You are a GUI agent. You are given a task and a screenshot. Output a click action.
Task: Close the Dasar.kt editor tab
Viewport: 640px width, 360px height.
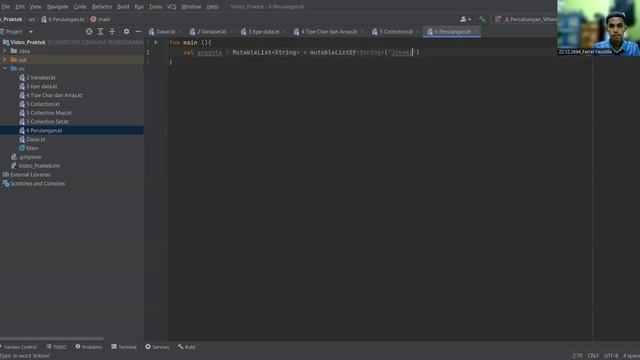[x=181, y=32]
